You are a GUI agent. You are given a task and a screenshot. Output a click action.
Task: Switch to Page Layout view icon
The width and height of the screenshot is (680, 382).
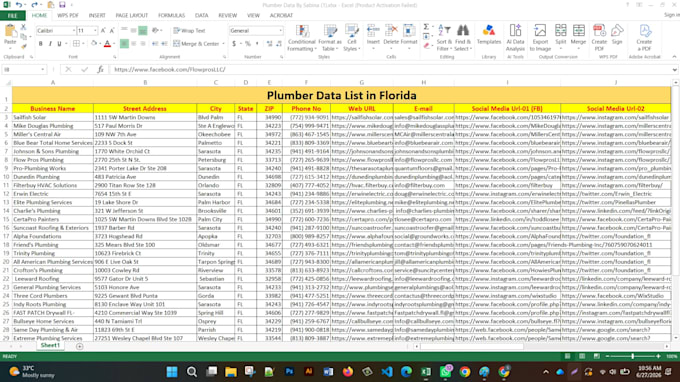pos(582,356)
